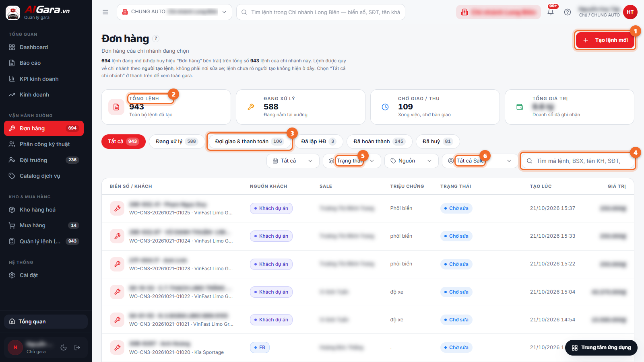Screen dimensions: 644x362
Task: Open Đội trưởng page
Action: pyautogui.click(x=44, y=160)
